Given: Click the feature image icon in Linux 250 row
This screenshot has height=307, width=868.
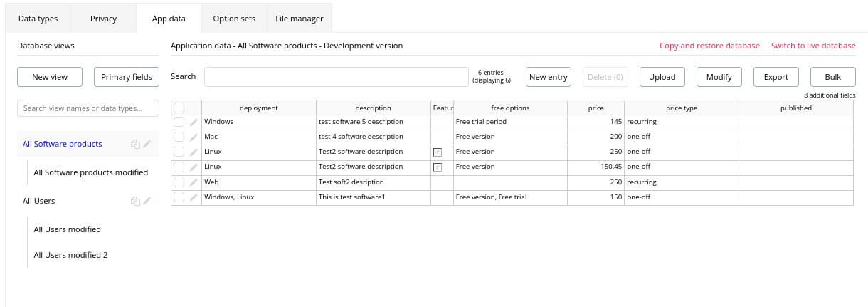Looking at the screenshot, I should (438, 152).
